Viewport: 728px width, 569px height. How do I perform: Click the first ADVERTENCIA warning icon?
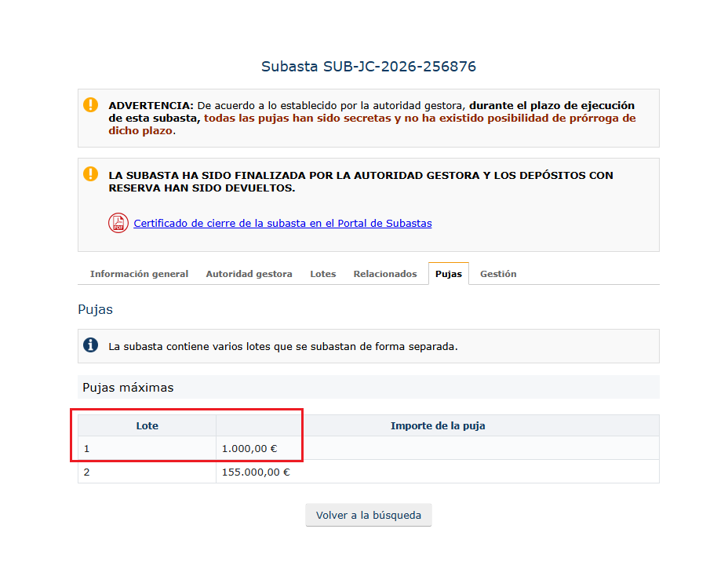[90, 104]
